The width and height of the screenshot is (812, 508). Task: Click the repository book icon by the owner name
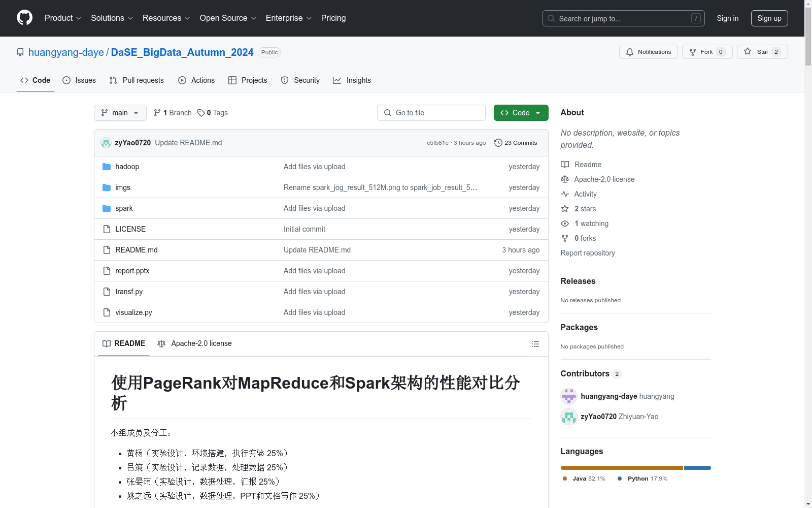coord(20,52)
